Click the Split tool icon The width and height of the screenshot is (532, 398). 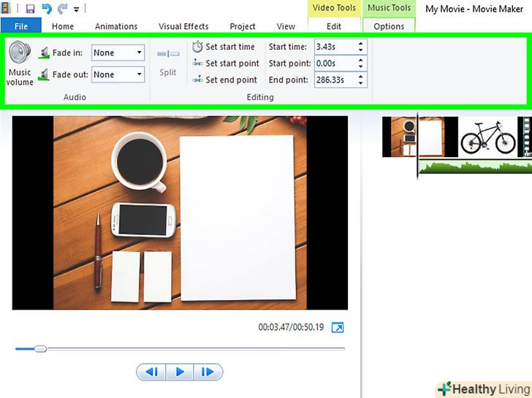[168, 54]
